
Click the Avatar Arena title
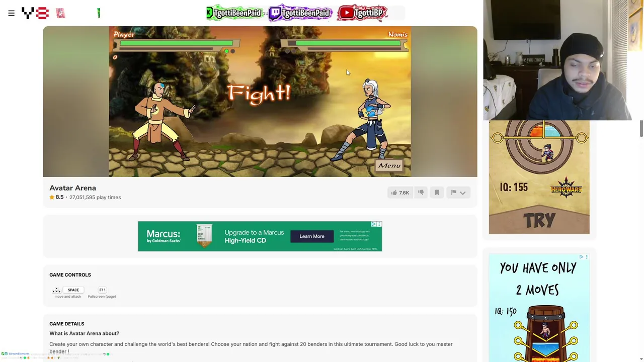tap(72, 188)
